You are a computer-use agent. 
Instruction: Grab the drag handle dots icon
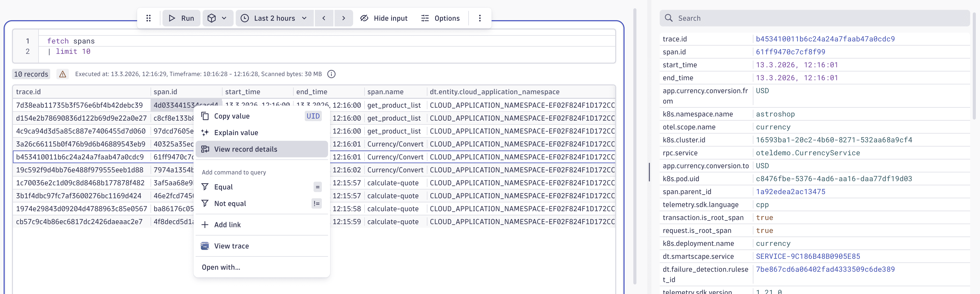148,18
